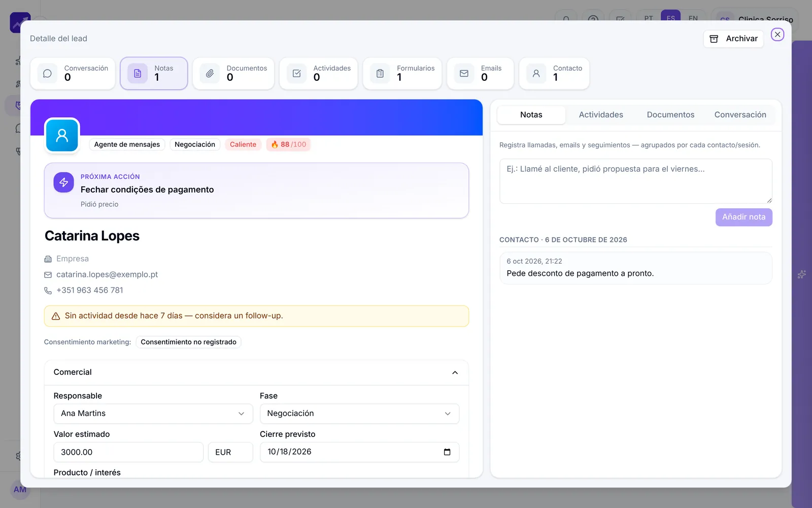Click the Negociación badge beside the avatar

click(195, 145)
